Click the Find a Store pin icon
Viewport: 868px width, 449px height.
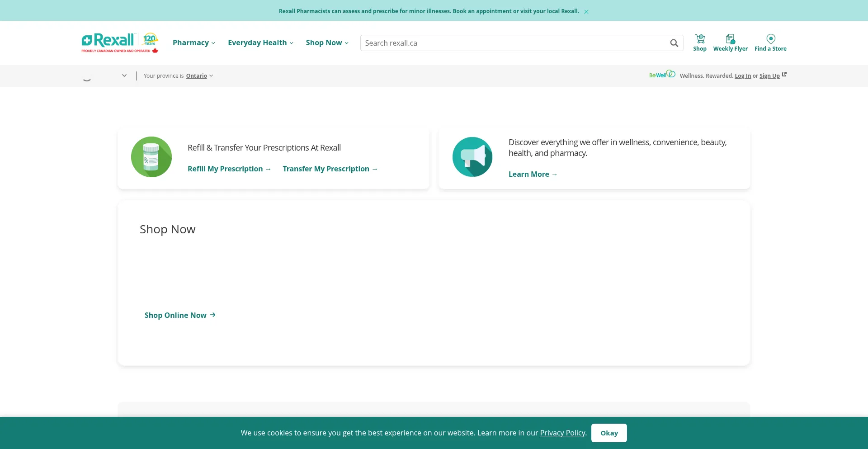pos(771,39)
